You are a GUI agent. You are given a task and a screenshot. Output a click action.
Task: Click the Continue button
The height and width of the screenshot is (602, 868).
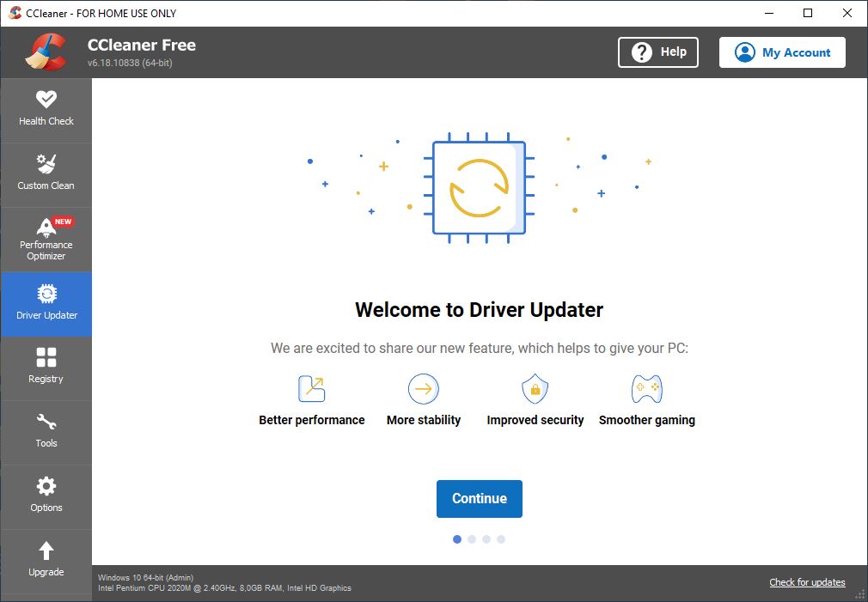point(480,499)
